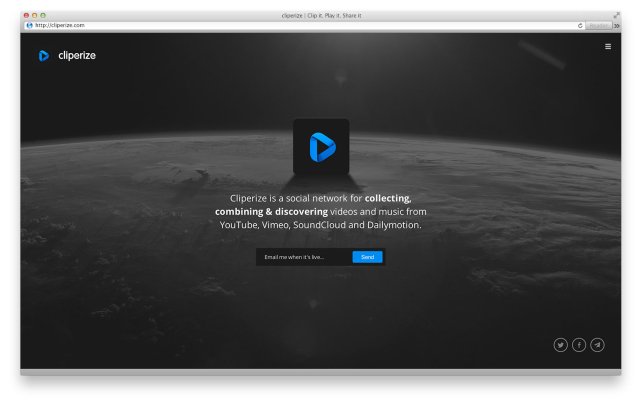Viewport: 640px width, 400px height.
Task: Open the Twitter social icon
Action: pos(560,345)
